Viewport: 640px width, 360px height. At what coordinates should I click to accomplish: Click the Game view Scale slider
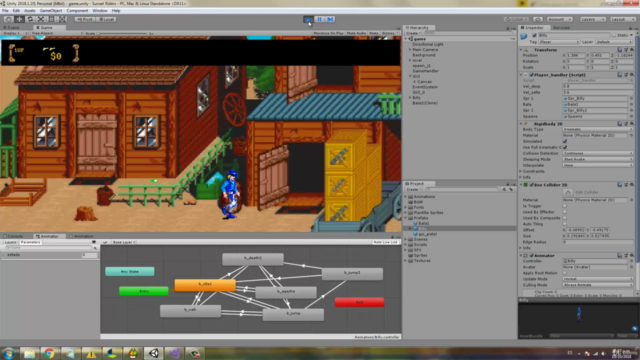(122, 33)
